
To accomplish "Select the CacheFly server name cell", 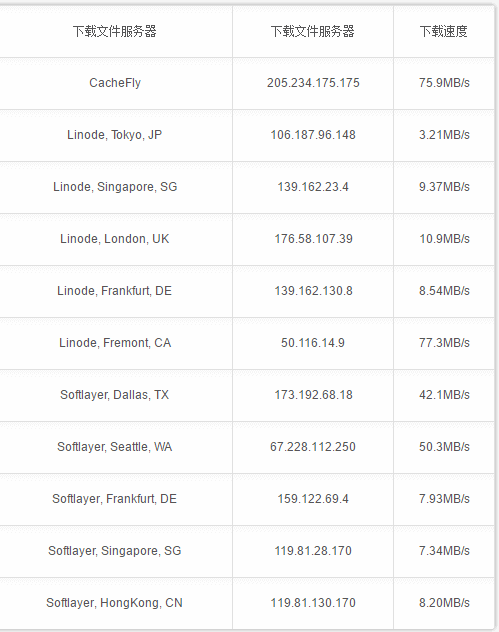I will 115,83.
